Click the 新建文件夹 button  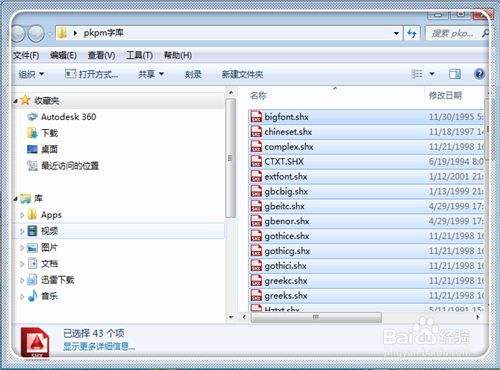[242, 74]
